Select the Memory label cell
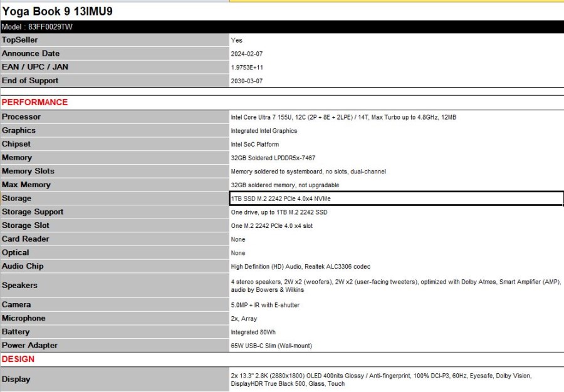 115,158
